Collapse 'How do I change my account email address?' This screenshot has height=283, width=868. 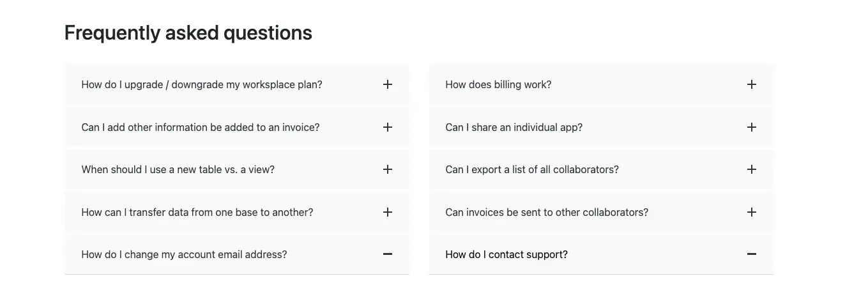coord(184,254)
